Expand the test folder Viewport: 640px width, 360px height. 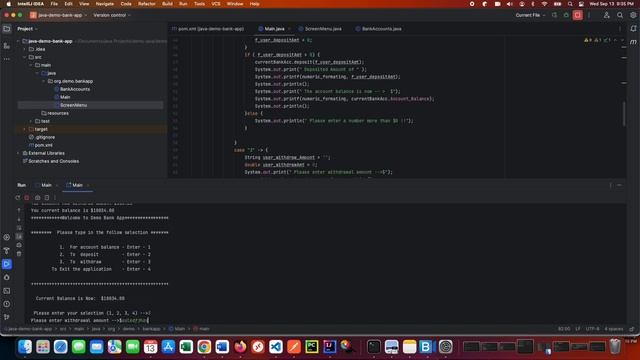pyautogui.click(x=31, y=121)
